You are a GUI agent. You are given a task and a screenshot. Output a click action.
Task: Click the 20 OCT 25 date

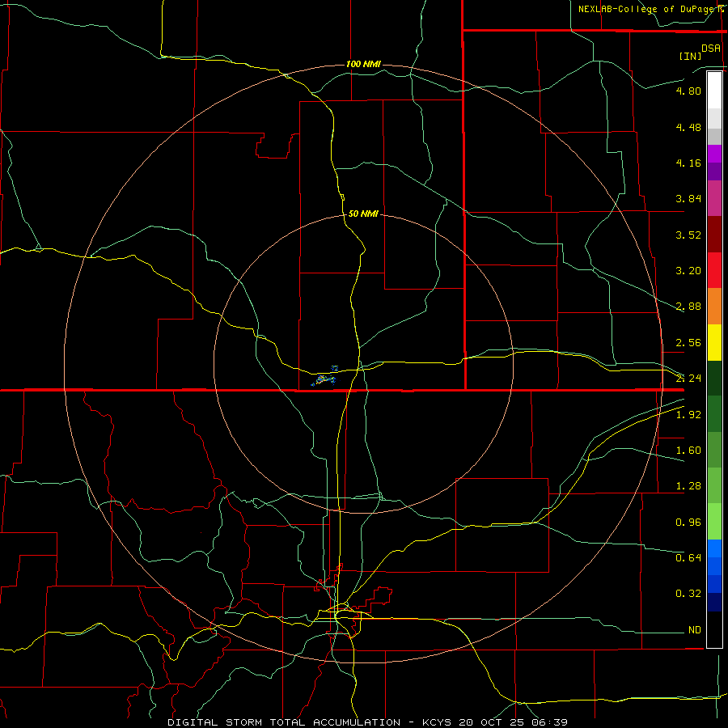coord(492,722)
